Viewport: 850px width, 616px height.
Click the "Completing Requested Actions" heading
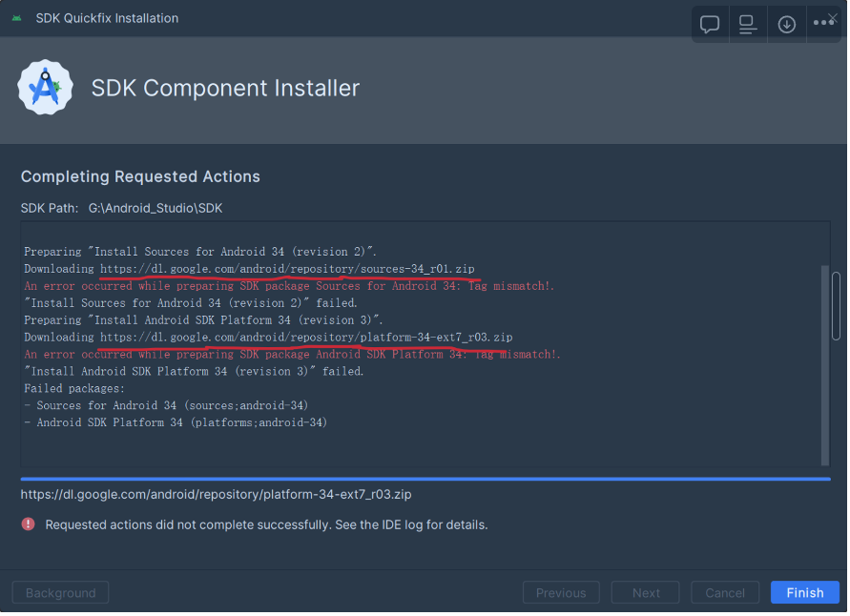coord(140,176)
